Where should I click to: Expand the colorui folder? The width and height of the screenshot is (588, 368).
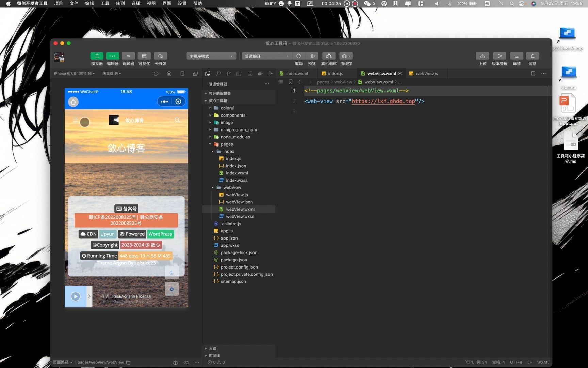pyautogui.click(x=239, y=108)
